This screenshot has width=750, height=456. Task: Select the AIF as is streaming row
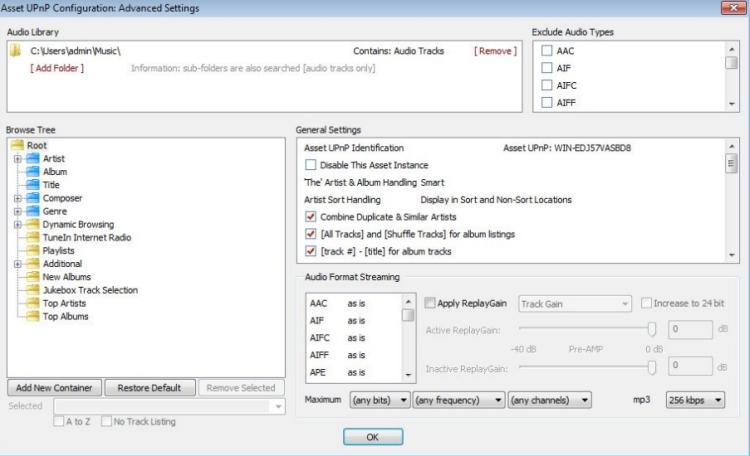pos(354,321)
